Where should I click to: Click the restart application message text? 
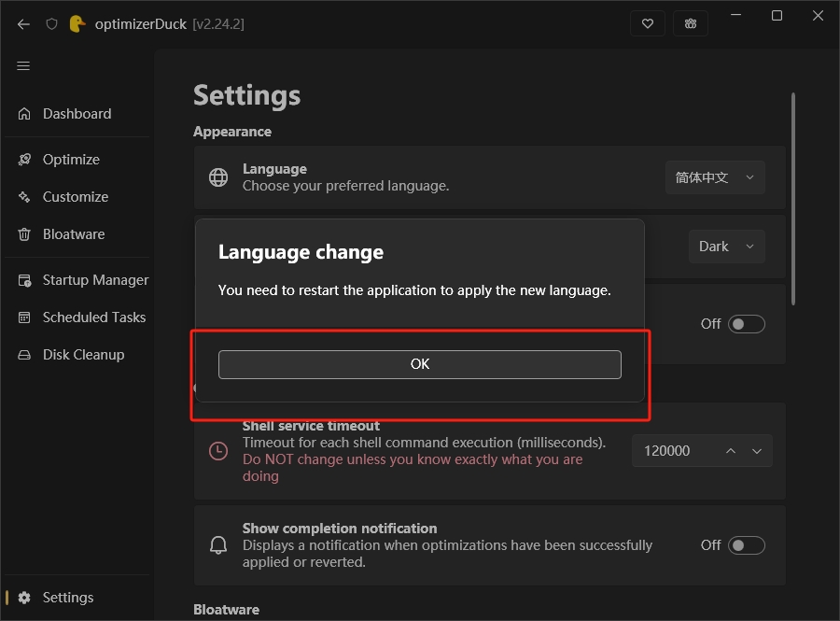click(414, 290)
